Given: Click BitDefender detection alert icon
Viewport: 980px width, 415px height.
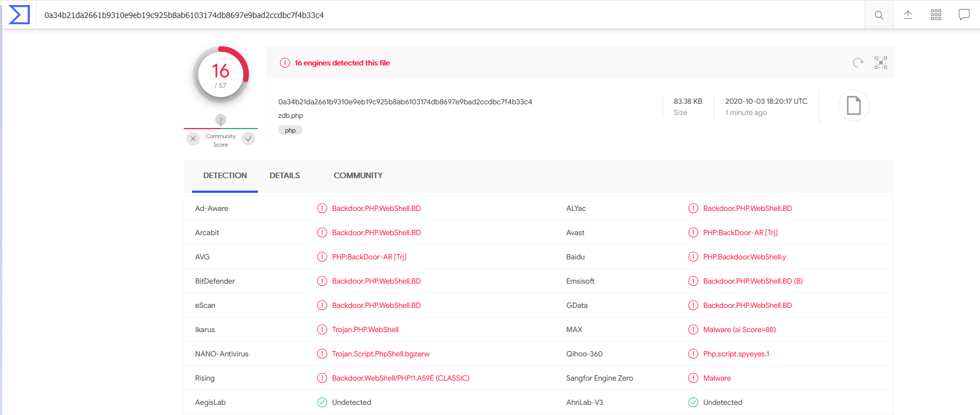Looking at the screenshot, I should click(x=322, y=281).
